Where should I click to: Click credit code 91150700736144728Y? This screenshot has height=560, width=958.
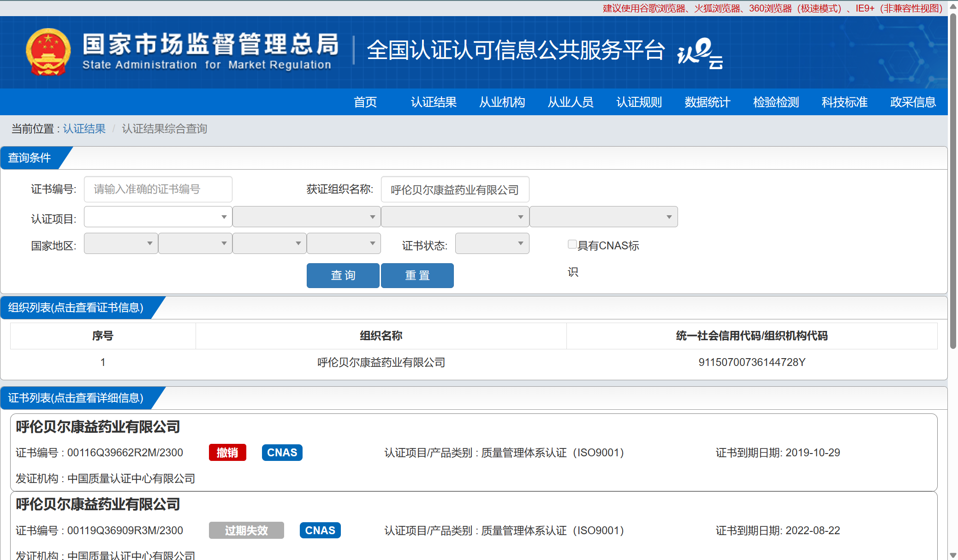pos(752,362)
